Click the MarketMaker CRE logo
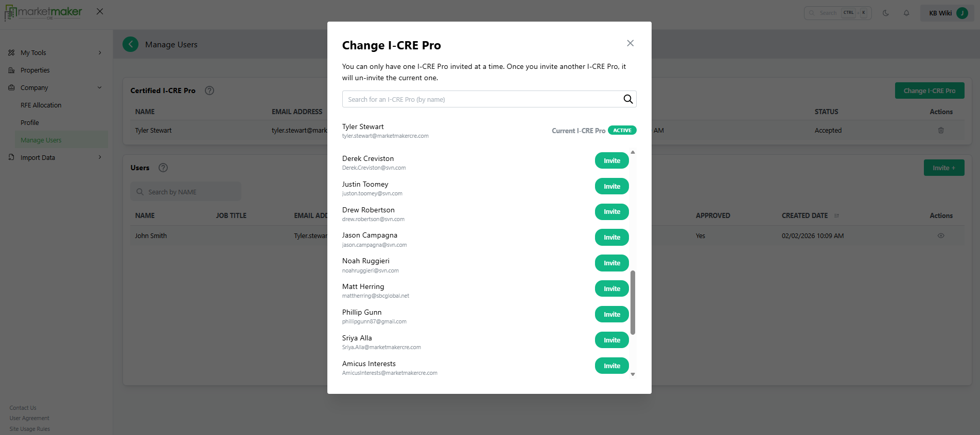This screenshot has height=435, width=980. coord(43,11)
